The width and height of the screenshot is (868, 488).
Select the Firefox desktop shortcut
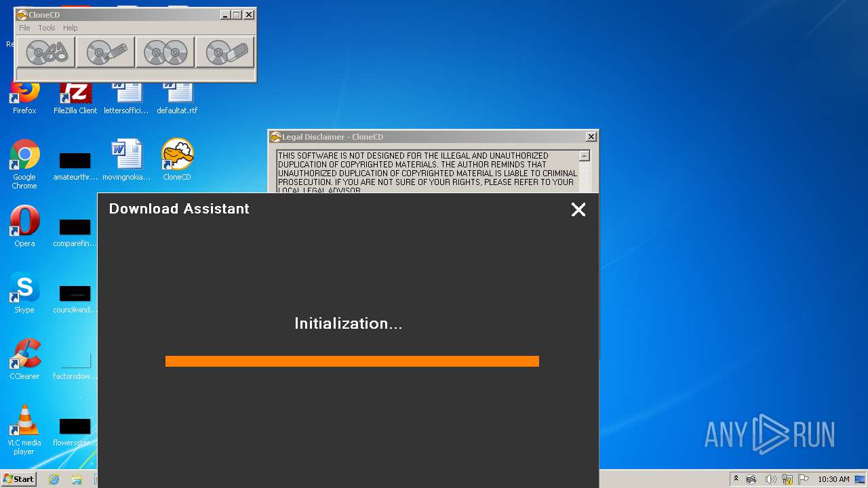tap(24, 97)
